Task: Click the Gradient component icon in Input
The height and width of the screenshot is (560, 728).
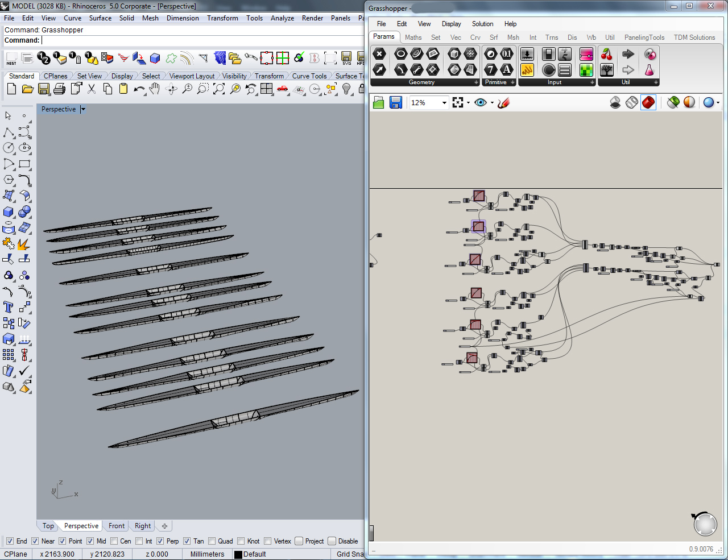Action: click(586, 54)
